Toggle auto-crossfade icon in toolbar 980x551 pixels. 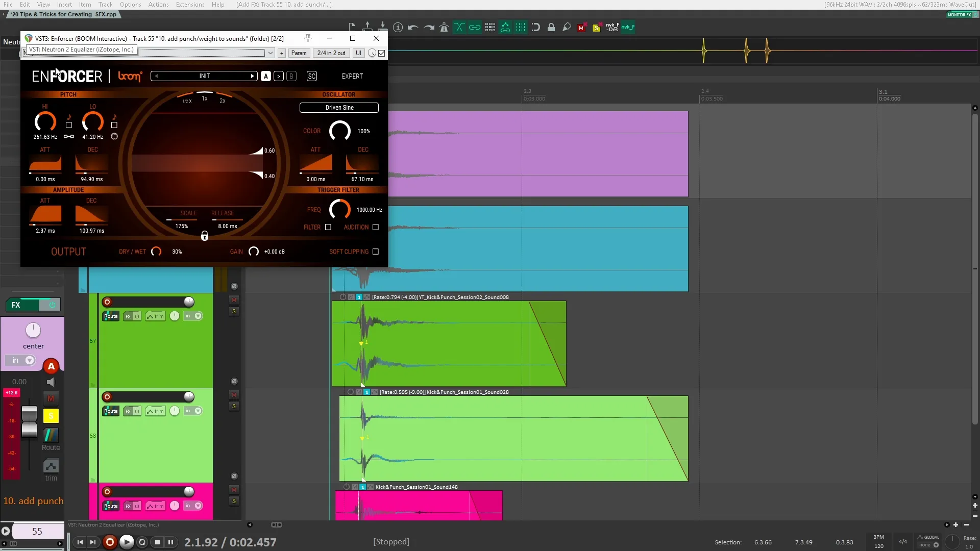tap(459, 28)
